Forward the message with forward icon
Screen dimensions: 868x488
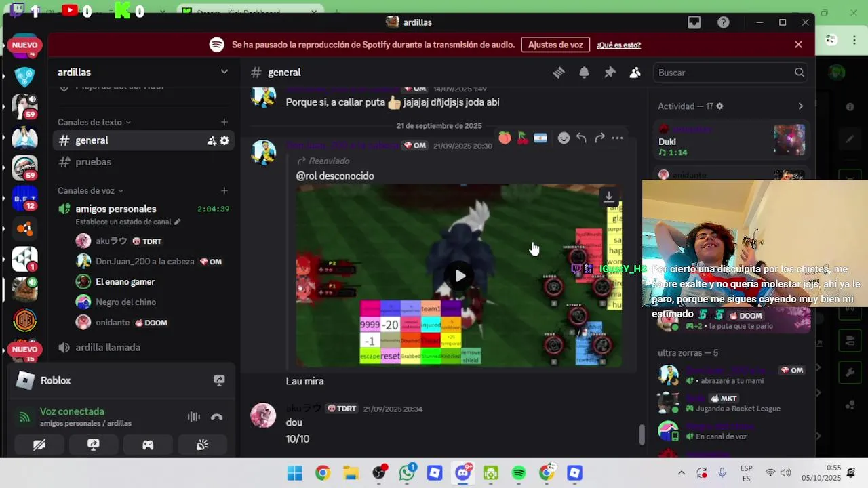599,138
